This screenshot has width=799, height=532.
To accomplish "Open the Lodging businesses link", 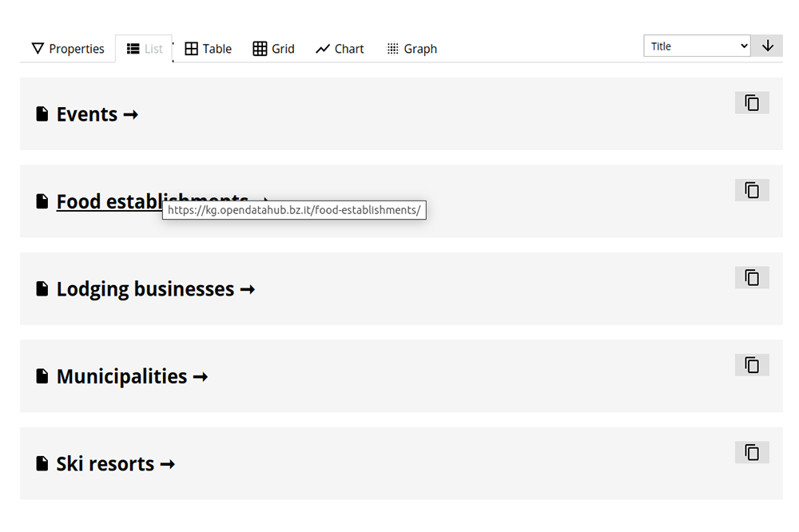I will pyautogui.click(x=156, y=289).
